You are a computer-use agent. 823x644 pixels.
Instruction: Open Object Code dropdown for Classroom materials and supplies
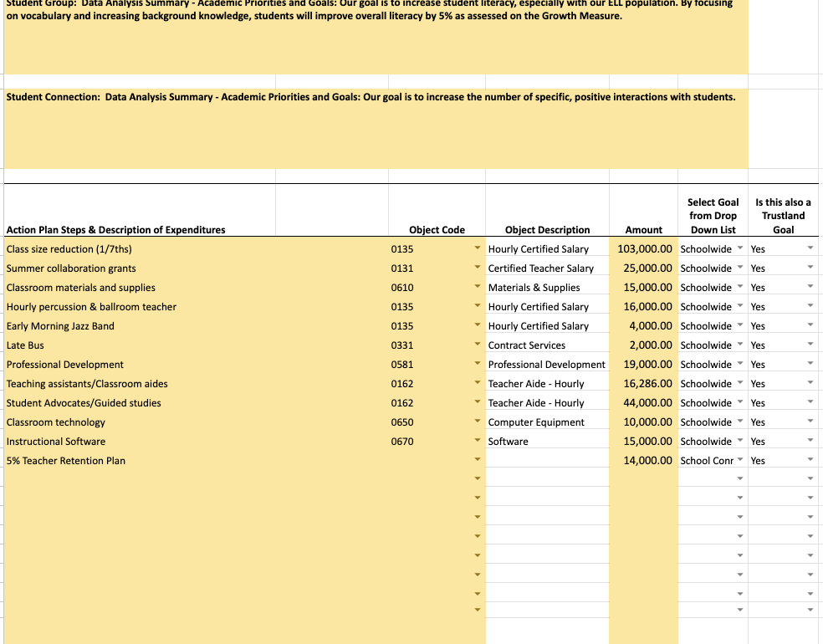[477, 286]
